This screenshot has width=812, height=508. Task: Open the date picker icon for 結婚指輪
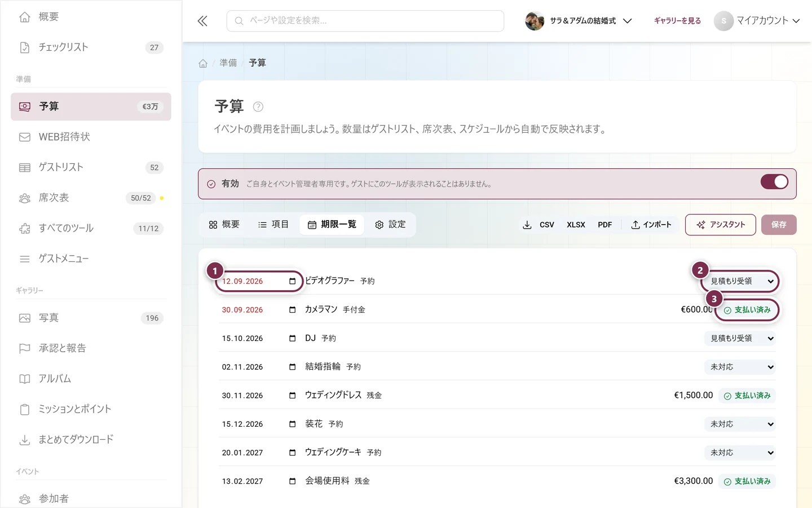[x=292, y=367]
